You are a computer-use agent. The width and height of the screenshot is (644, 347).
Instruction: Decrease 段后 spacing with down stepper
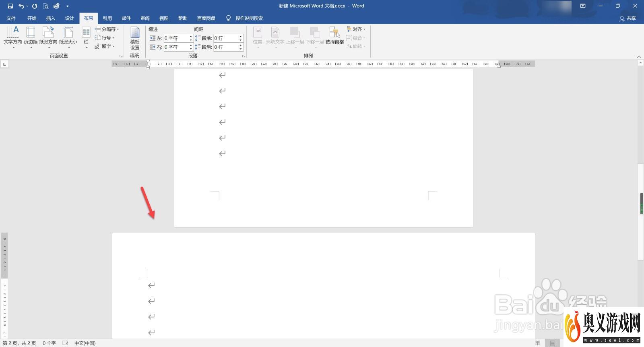click(241, 49)
